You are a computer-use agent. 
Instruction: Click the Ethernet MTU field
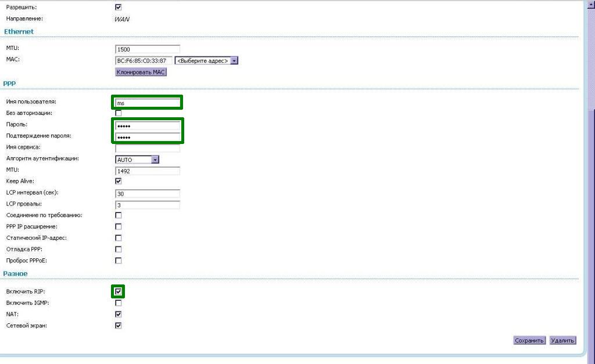148,49
